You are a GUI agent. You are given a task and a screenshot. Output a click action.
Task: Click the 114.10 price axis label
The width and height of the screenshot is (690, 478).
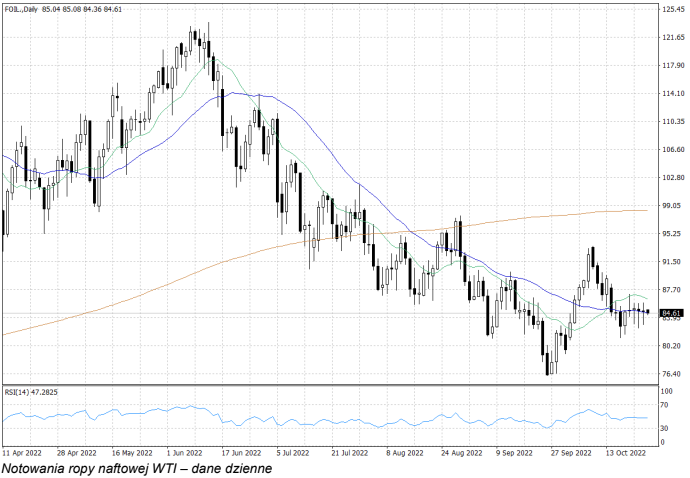point(671,93)
